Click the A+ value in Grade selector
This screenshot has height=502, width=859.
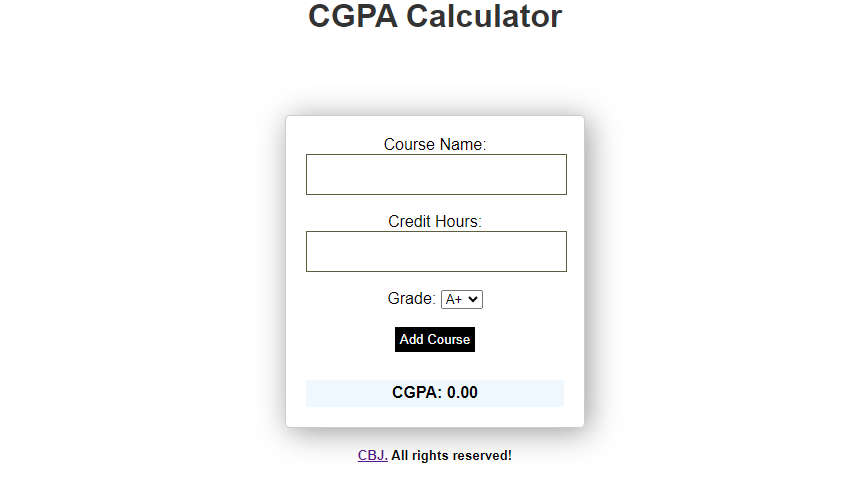[454, 299]
